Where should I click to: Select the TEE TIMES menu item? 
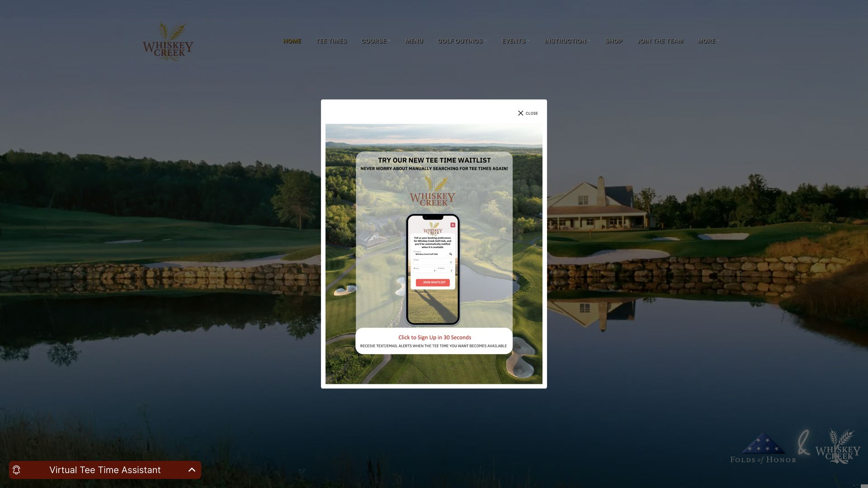(x=331, y=41)
